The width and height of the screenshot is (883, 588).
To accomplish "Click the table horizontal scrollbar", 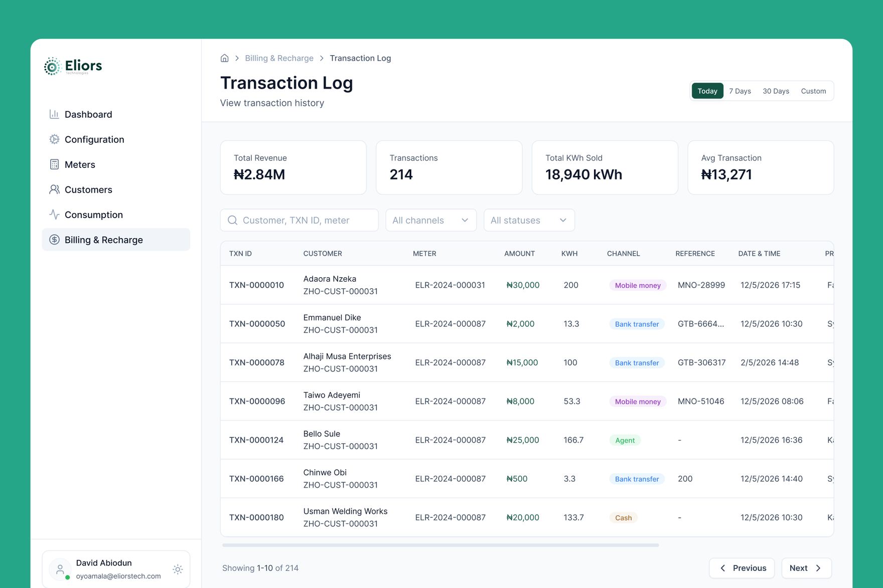I will (440, 545).
